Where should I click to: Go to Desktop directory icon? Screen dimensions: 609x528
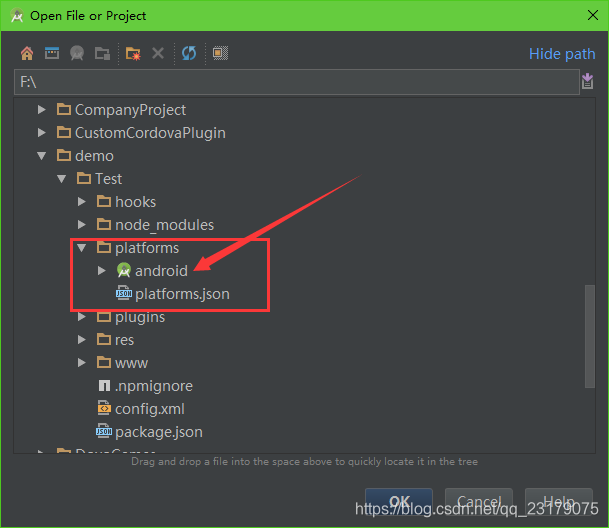[52, 53]
